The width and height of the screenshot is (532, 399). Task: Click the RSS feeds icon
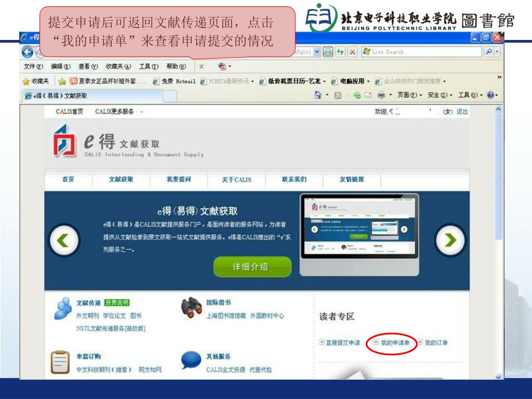tap(338, 96)
